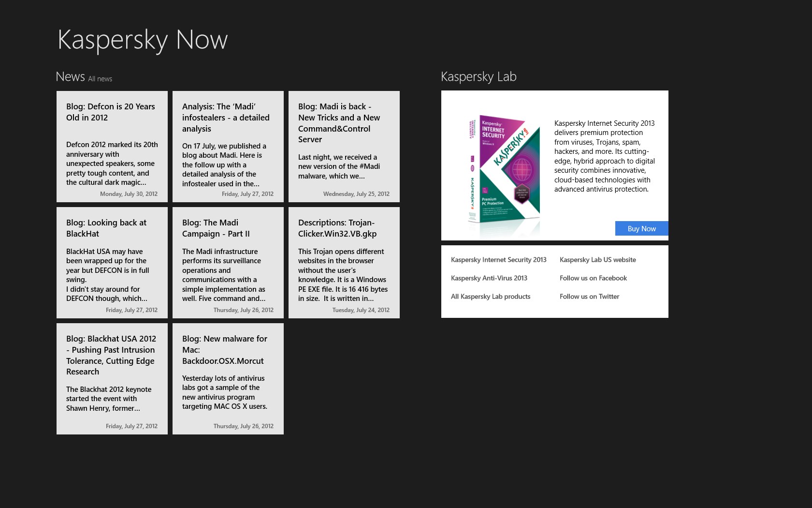
Task: Click the Kaspersky Lab section heading
Action: click(478, 77)
